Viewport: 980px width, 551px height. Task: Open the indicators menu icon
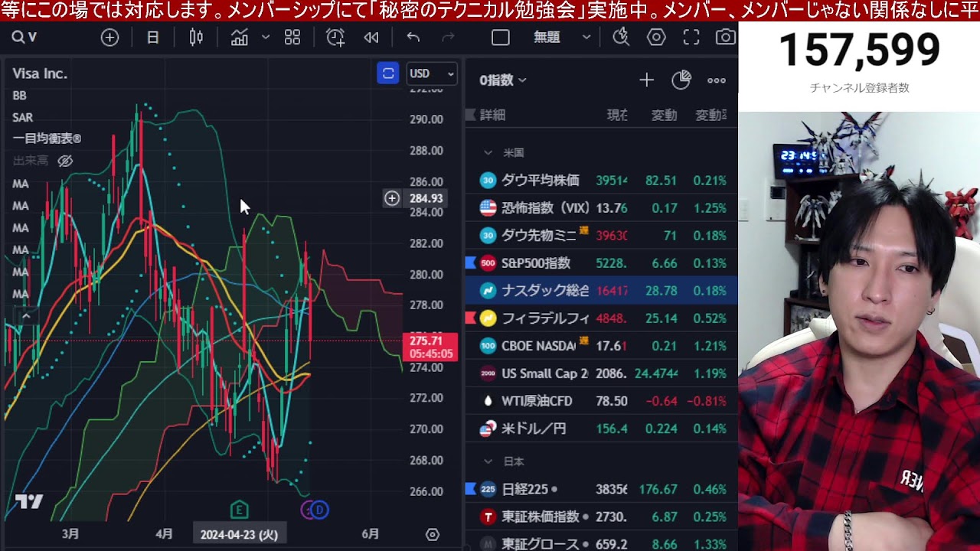[240, 37]
